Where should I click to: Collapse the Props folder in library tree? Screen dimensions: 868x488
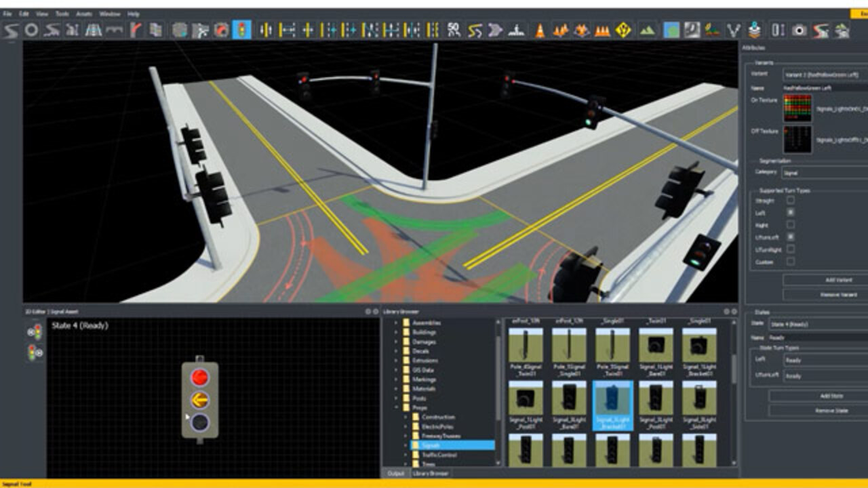coord(397,408)
